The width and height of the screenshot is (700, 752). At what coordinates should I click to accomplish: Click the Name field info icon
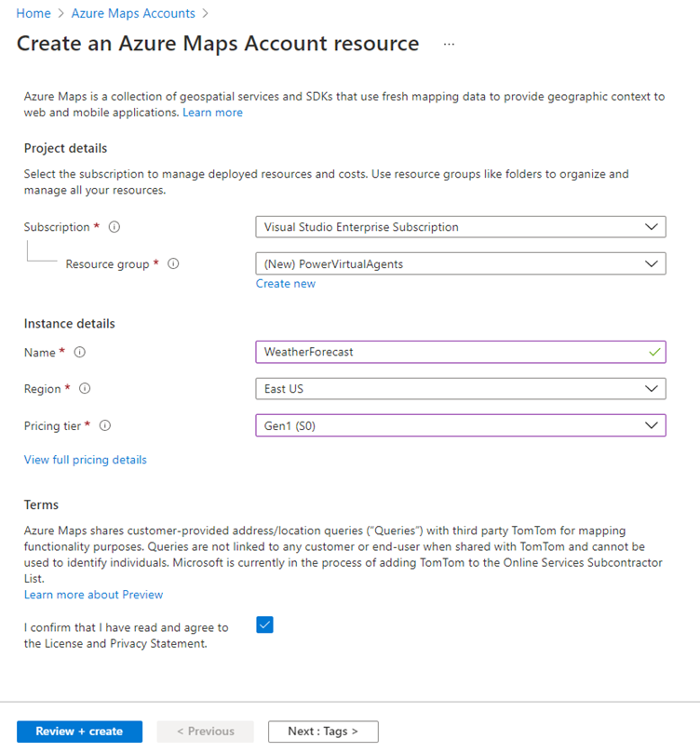pos(80,352)
